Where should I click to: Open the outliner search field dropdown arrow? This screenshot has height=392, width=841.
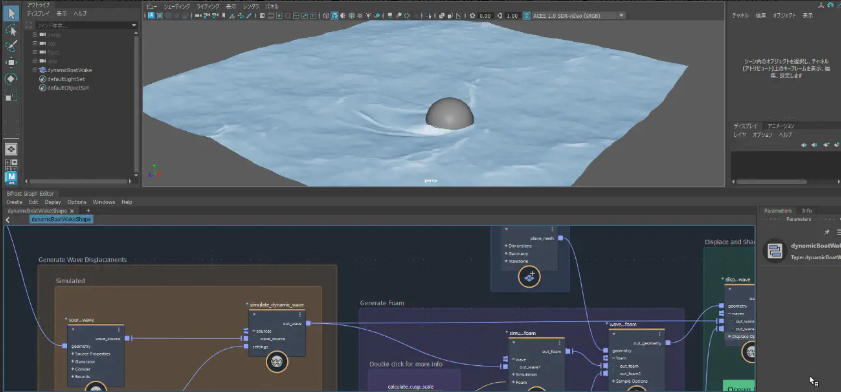[134, 25]
